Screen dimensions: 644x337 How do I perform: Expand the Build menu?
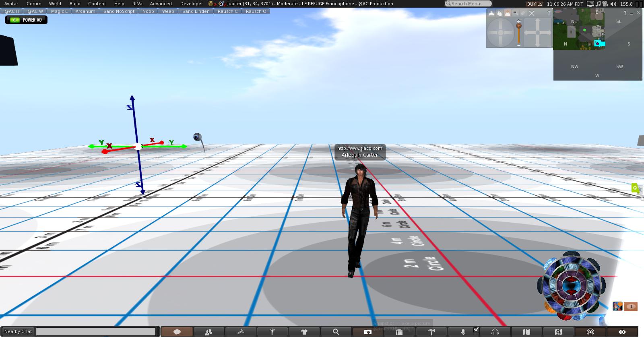click(75, 4)
